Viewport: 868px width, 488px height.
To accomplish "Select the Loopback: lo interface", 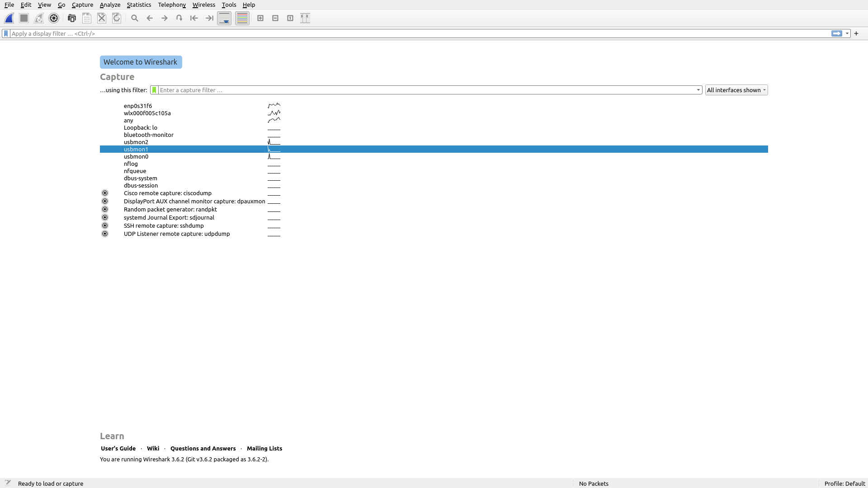I will (x=434, y=127).
